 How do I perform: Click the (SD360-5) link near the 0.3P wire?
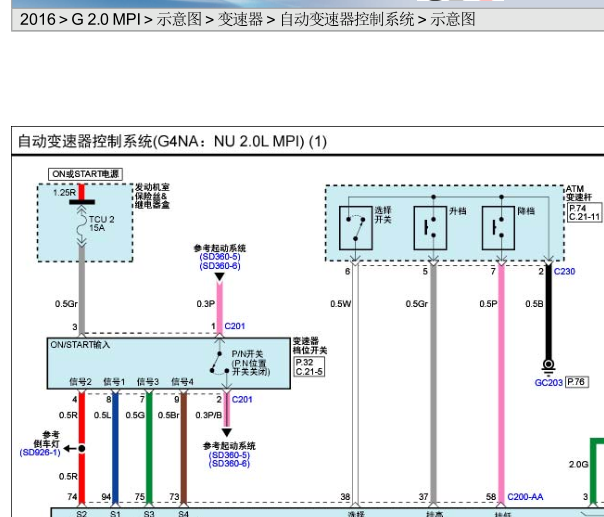point(220,257)
